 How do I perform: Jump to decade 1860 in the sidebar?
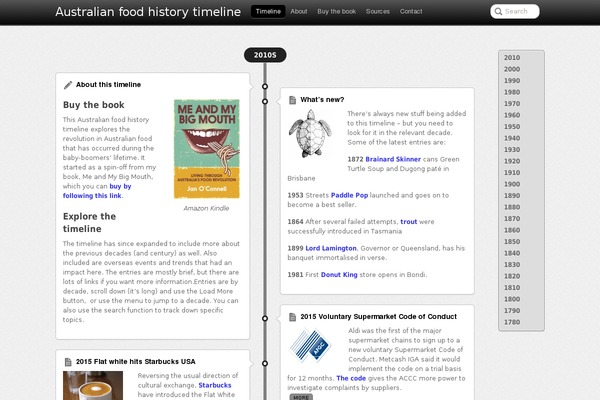point(512,230)
